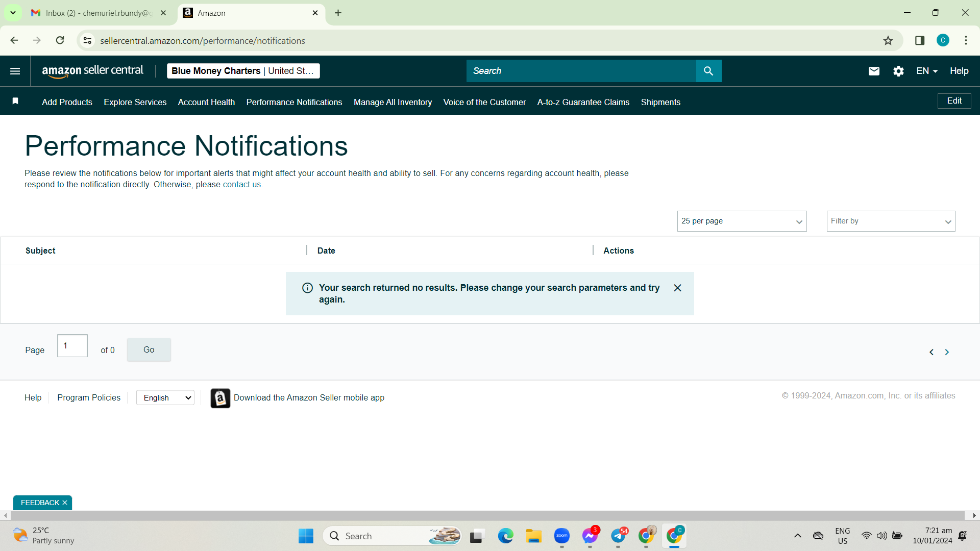Image resolution: width=980 pixels, height=551 pixels.
Task: Open a new browser tab
Action: (338, 13)
